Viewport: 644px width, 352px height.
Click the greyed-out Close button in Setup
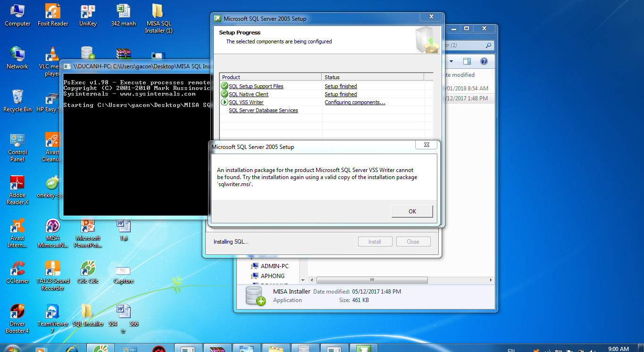413,242
